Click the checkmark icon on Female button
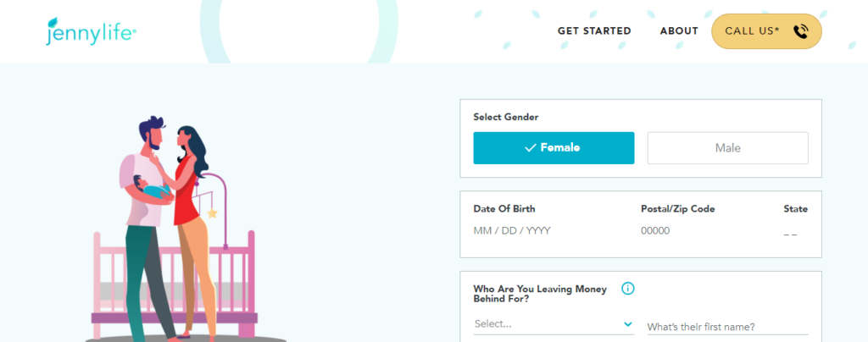The height and width of the screenshot is (342, 868). click(x=531, y=148)
